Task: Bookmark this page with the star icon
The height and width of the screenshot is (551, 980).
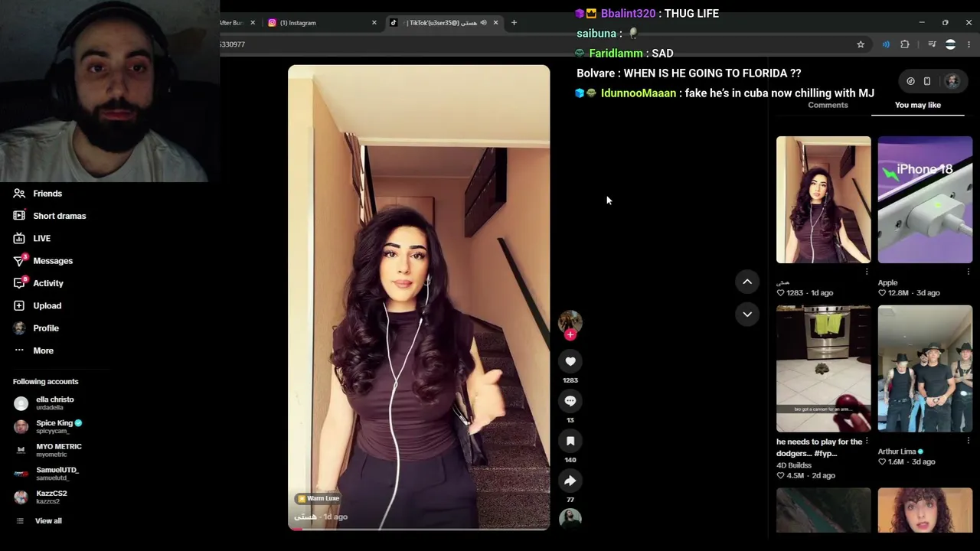Action: [861, 44]
